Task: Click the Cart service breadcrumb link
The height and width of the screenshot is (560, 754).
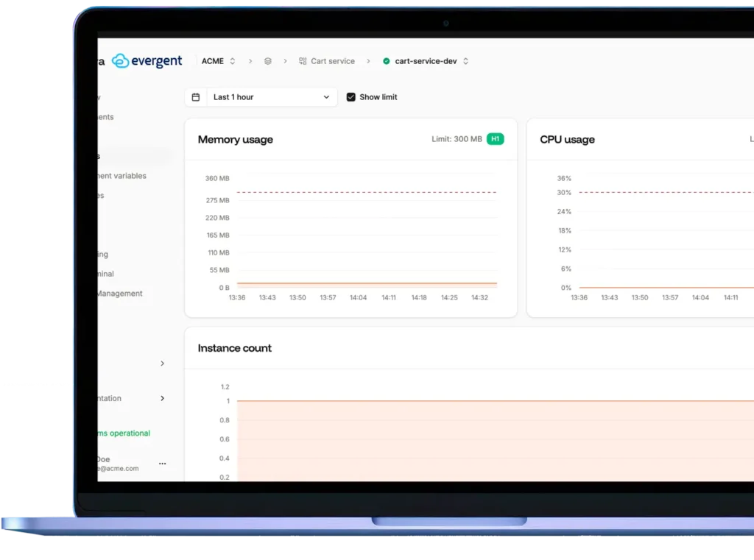Action: 332,61
